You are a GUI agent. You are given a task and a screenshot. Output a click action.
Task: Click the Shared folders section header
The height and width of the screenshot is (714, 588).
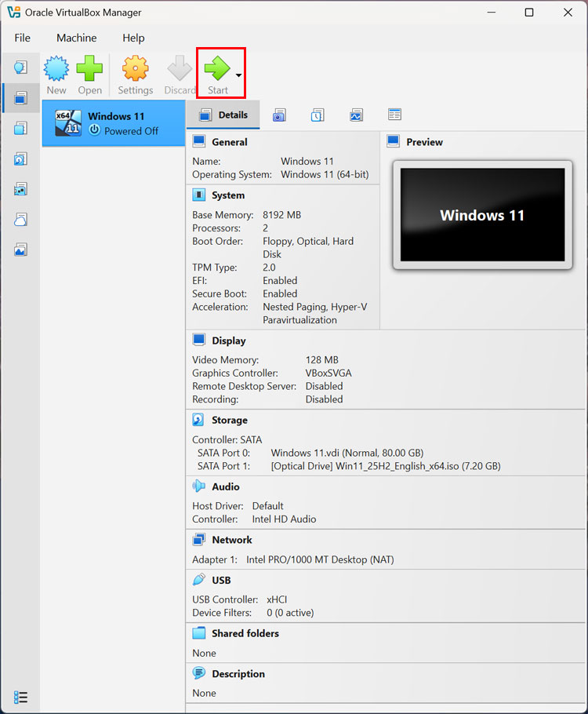coord(245,633)
